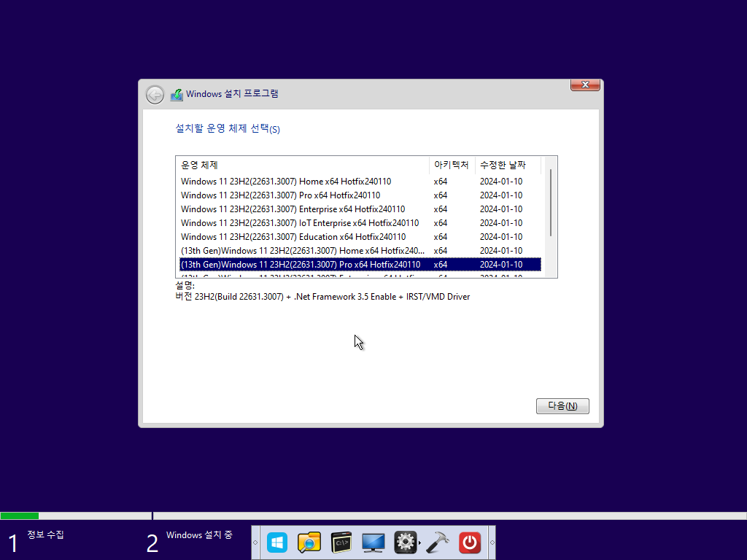The height and width of the screenshot is (560, 747).
Task: Select (13th Gen) Windows 11 Pro x64 row
Action: tap(360, 264)
